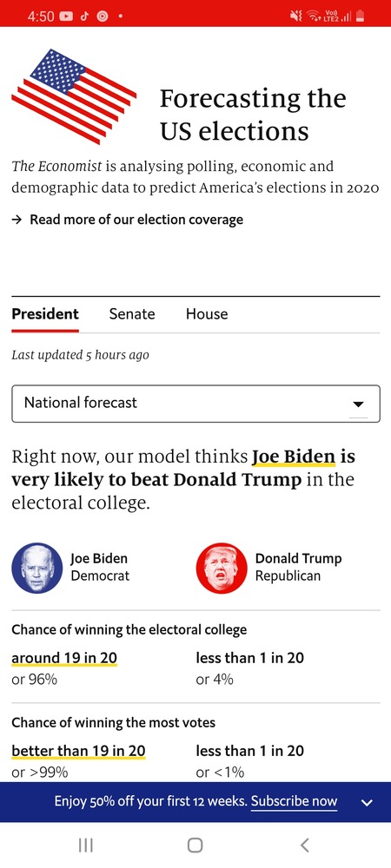Tap the underlined Joe Biden name in forecast

[x=294, y=457]
